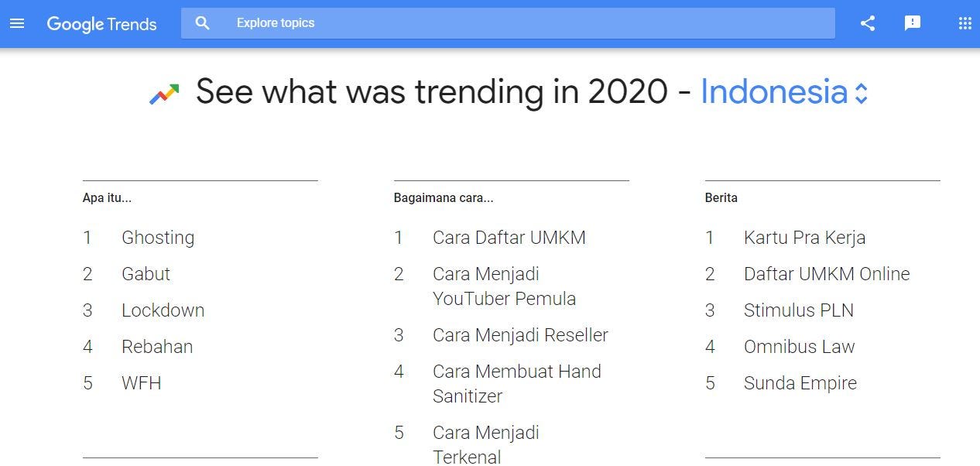The width and height of the screenshot is (980, 466).
Task: Click the search magnifier icon
Action: pos(203,23)
